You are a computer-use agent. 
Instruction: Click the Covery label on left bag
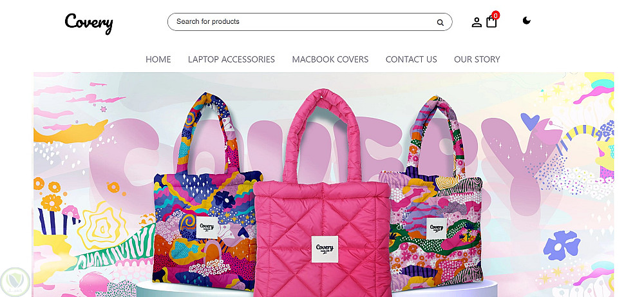(207, 227)
